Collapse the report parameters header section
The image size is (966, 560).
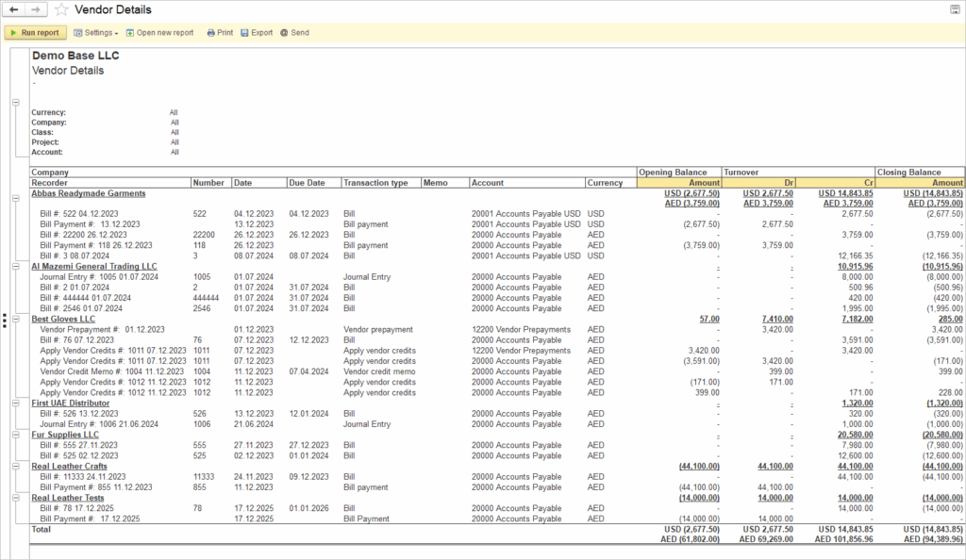pyautogui.click(x=15, y=102)
